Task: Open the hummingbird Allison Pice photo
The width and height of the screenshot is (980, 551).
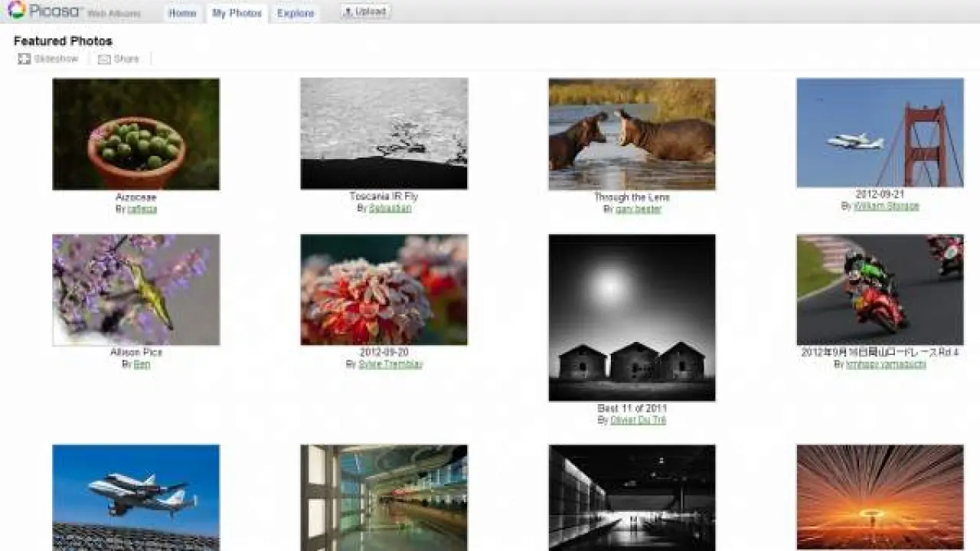Action: (x=136, y=289)
